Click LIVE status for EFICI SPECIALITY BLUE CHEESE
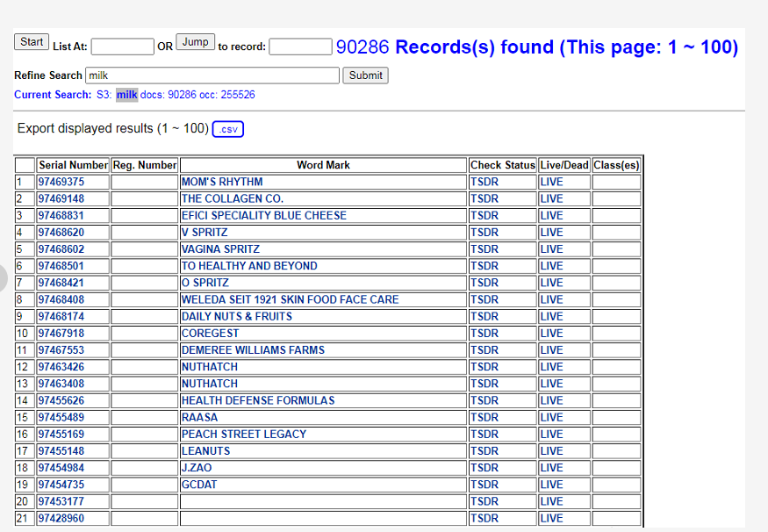The height and width of the screenshot is (532, 768). (551, 216)
